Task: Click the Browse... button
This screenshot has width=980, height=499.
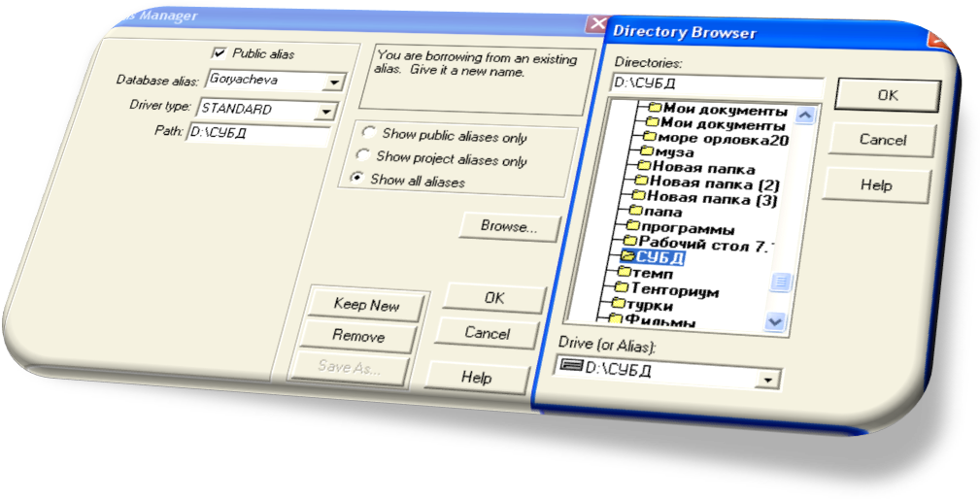Action: point(508,227)
